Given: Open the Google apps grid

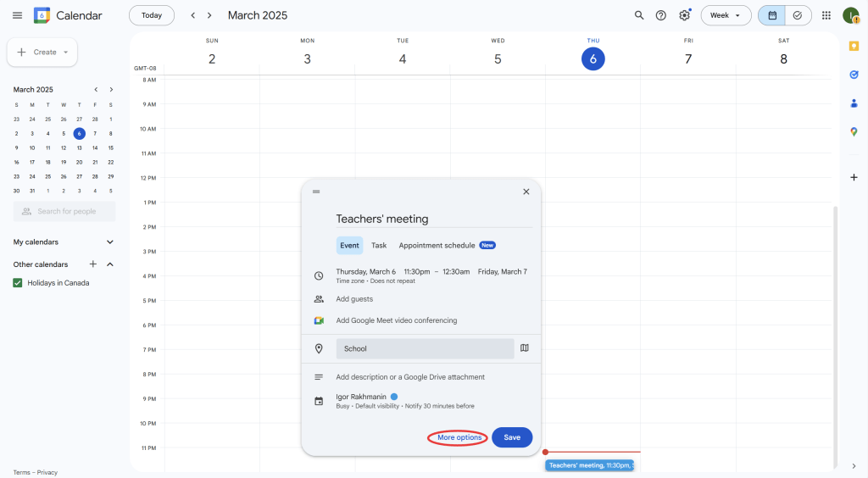Looking at the screenshot, I should point(826,15).
